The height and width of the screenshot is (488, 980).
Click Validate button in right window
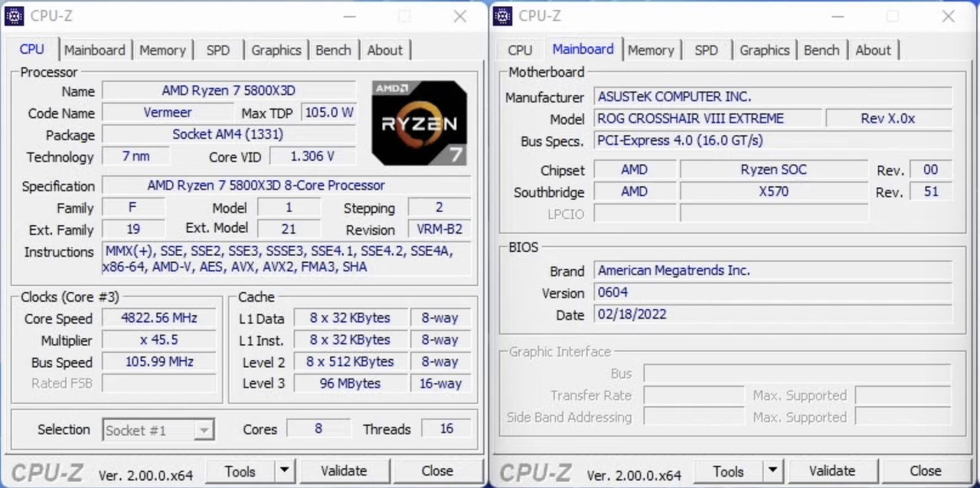tap(832, 470)
